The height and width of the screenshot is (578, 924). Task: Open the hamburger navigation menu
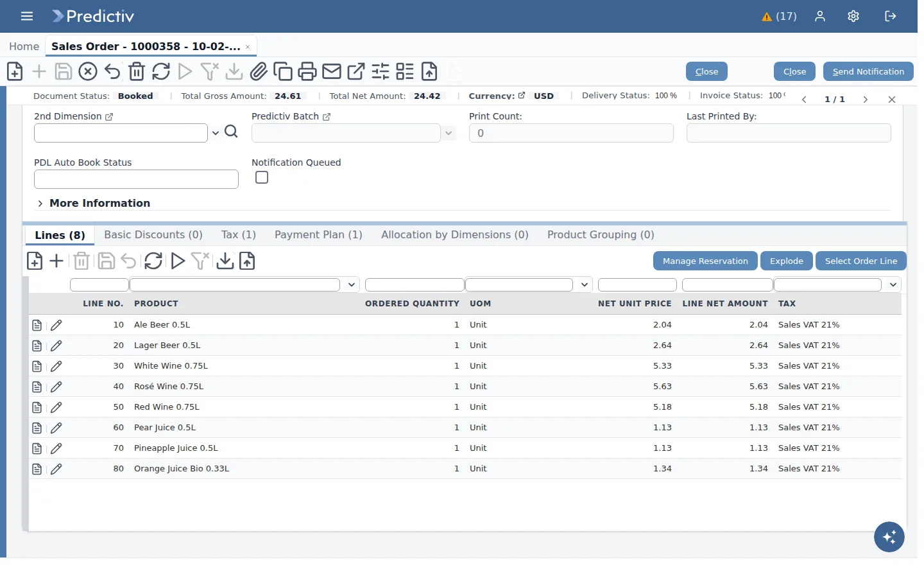[x=27, y=16]
